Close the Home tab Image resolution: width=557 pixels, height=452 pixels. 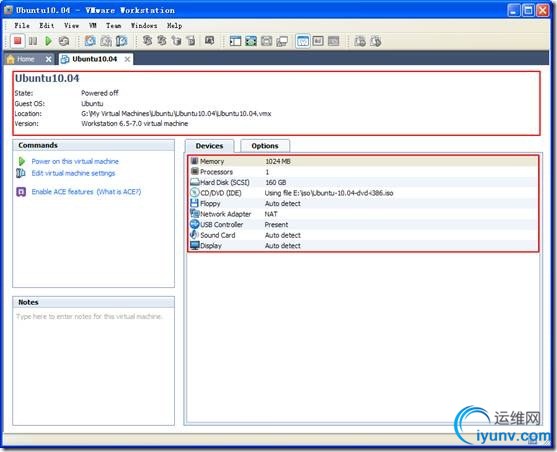(49, 59)
